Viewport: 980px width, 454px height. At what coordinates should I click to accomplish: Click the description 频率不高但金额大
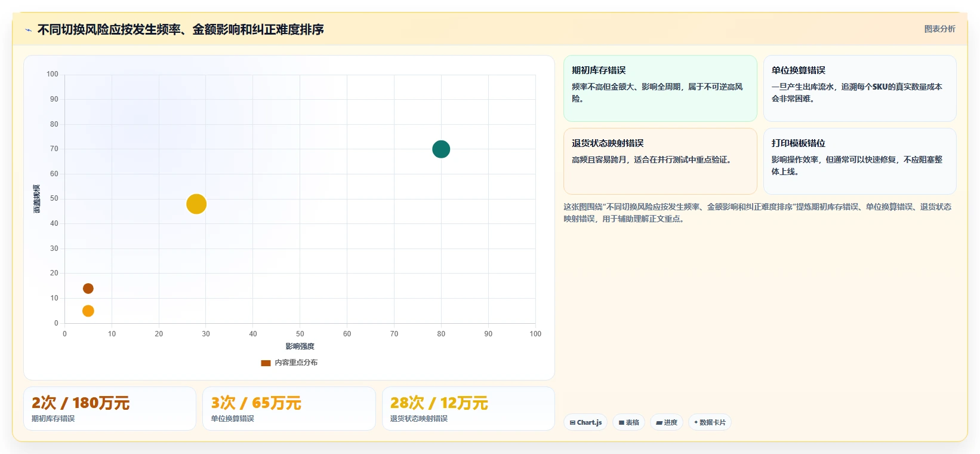(658, 93)
